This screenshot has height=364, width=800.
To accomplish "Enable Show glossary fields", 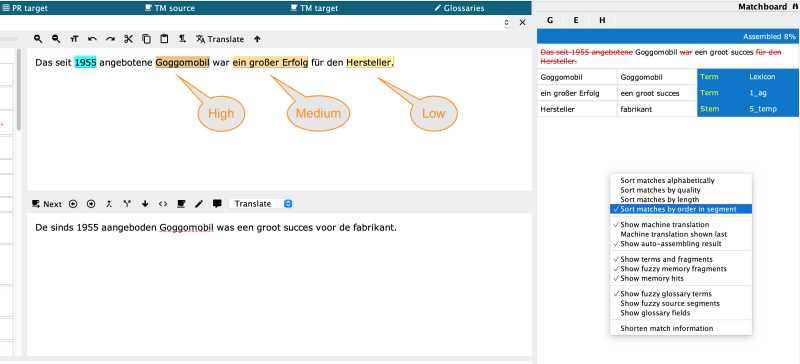I will click(681, 313).
